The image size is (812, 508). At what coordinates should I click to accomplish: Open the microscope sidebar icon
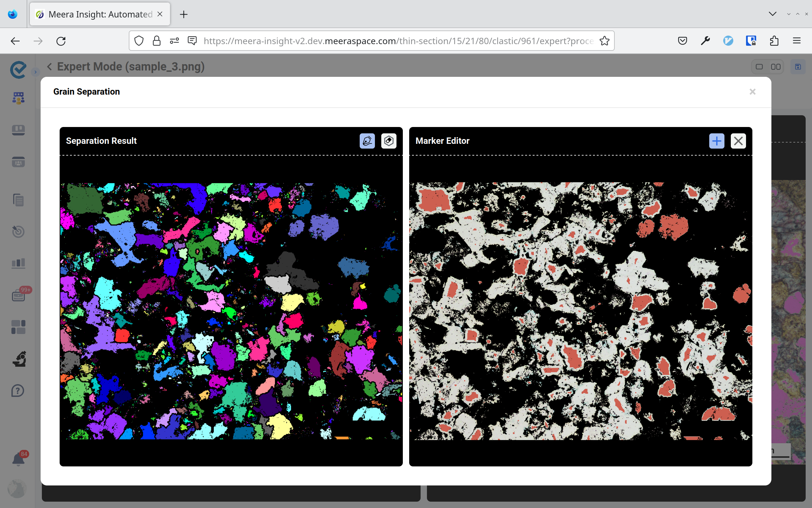click(19, 359)
